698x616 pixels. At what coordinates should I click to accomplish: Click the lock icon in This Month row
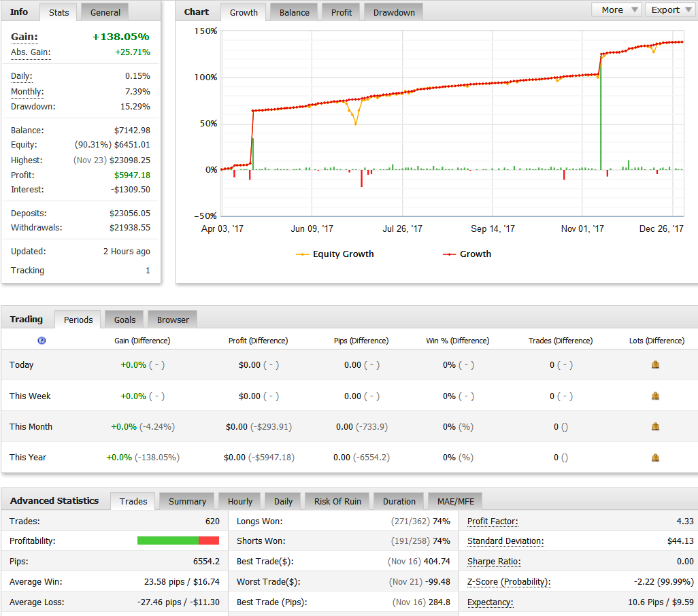pos(655,426)
